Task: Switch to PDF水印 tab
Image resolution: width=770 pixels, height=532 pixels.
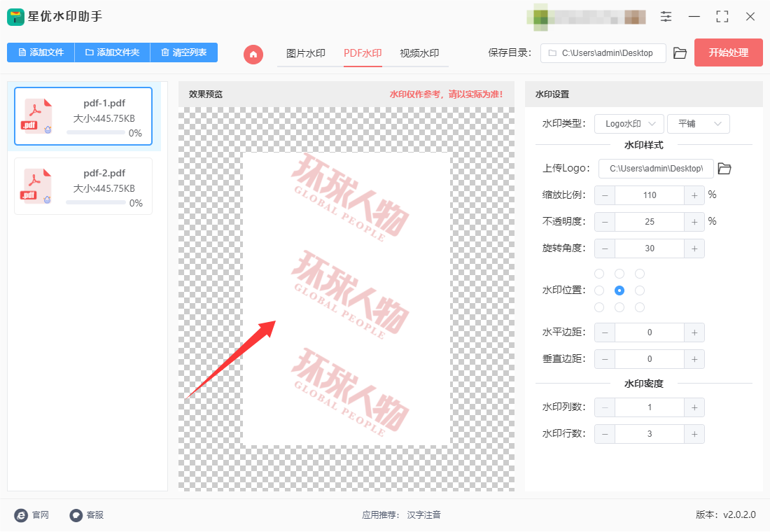Action: [363, 53]
